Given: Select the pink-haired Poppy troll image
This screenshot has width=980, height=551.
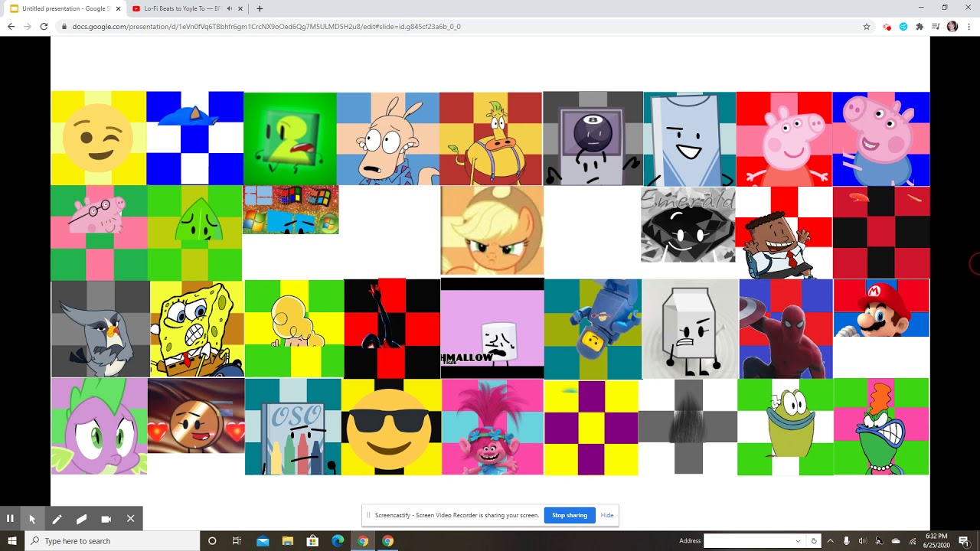Looking at the screenshot, I should tap(492, 427).
